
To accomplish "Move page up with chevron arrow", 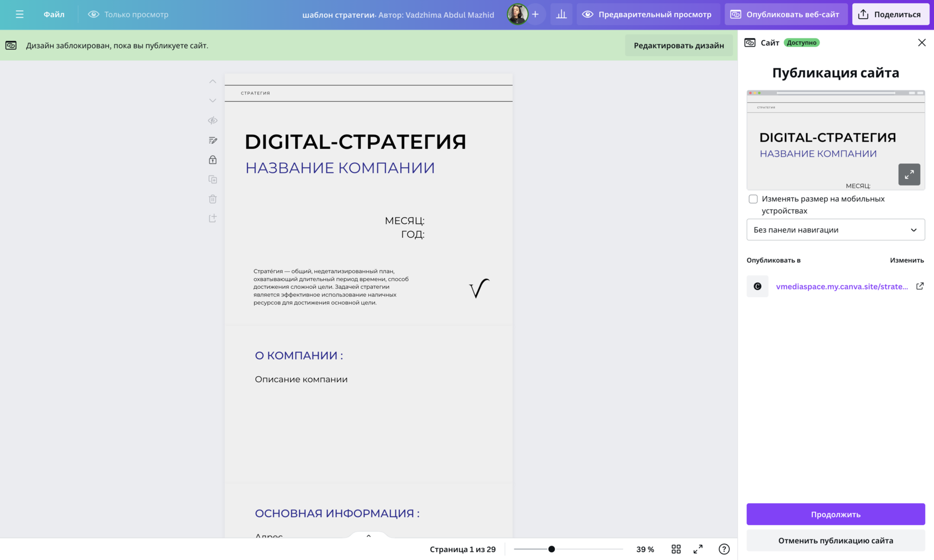I will point(212,82).
